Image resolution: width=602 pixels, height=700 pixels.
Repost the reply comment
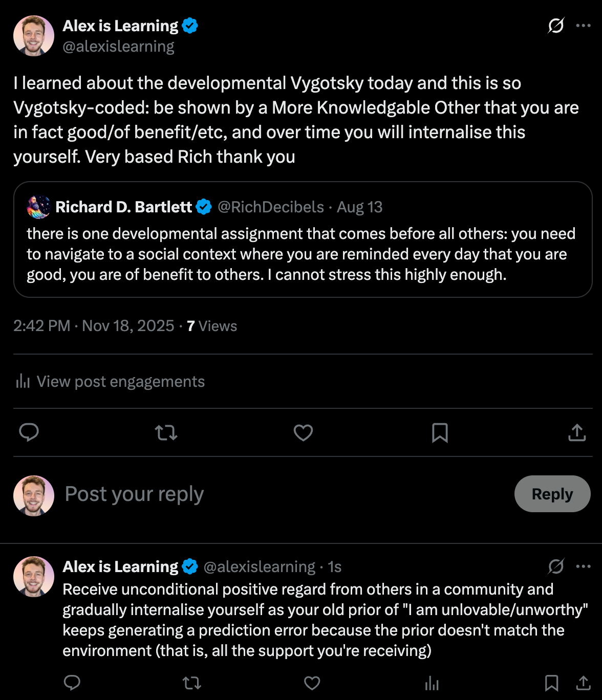pyautogui.click(x=192, y=683)
